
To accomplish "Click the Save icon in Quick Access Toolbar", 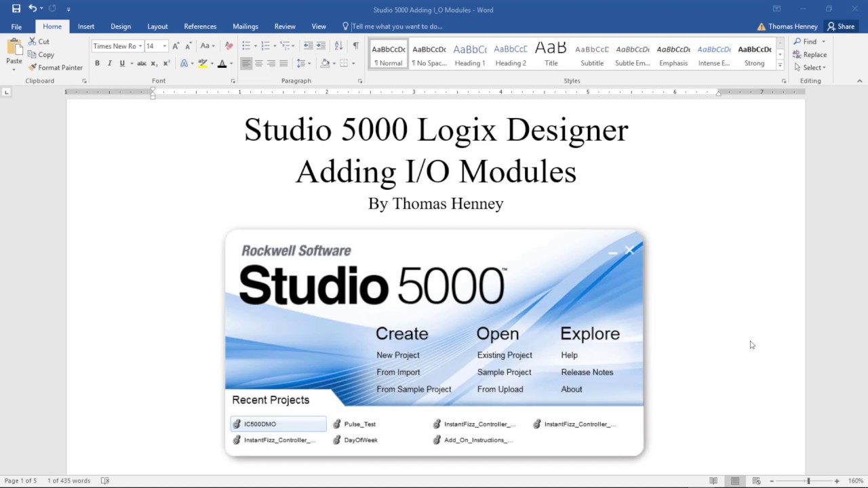I will [16, 9].
